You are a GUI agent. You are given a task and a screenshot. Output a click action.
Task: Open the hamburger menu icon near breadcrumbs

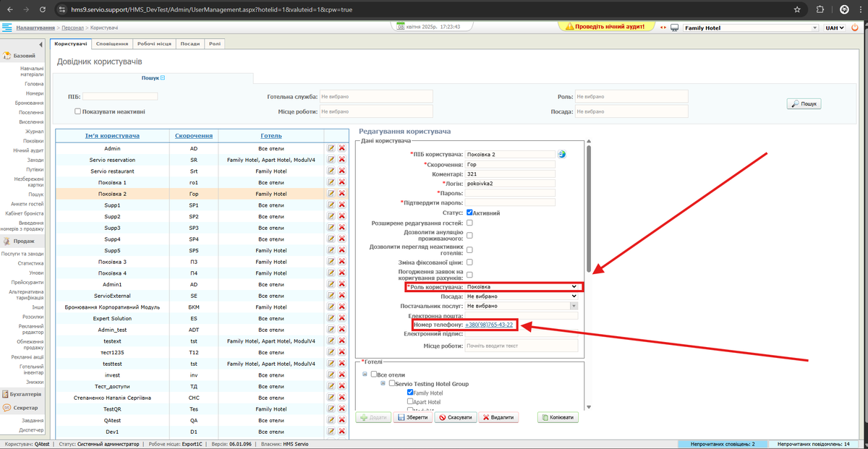coord(7,27)
